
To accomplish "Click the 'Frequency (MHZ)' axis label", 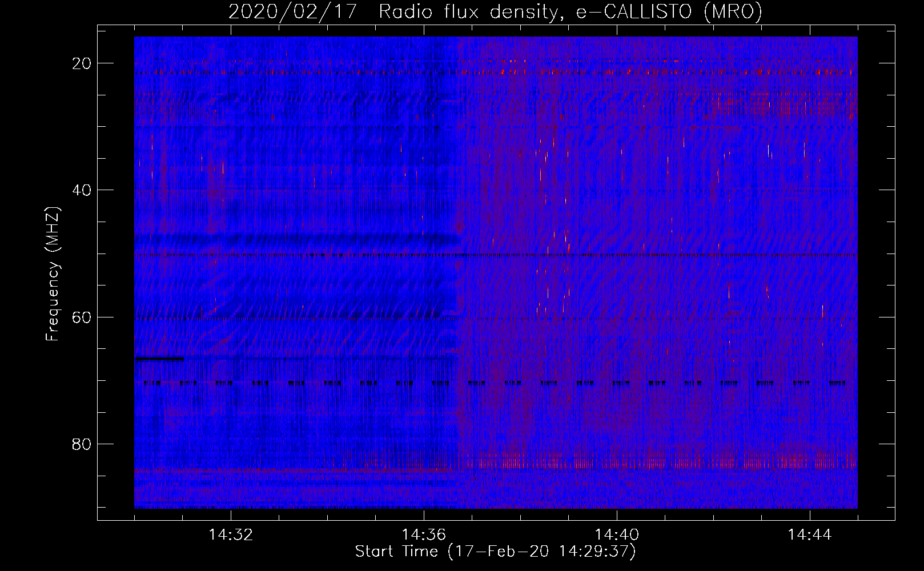I will point(53,274).
